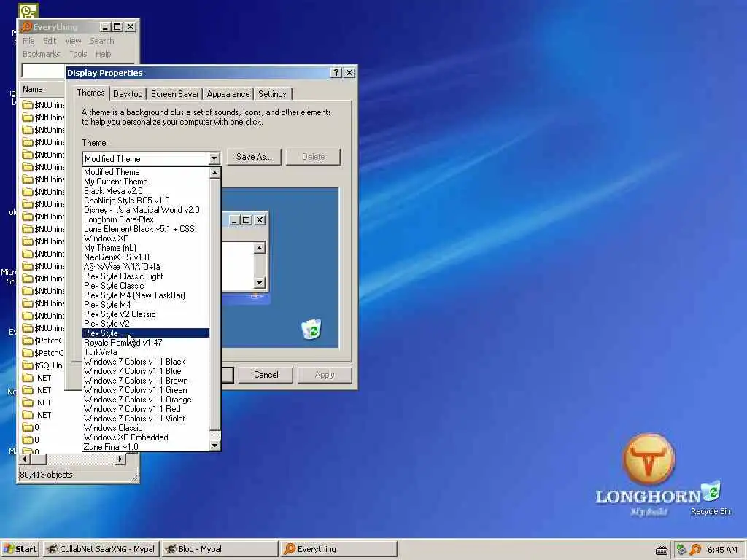The height and width of the screenshot is (560, 747).
Task: Open Bookmarks menu in Everything window
Action: 42,54
